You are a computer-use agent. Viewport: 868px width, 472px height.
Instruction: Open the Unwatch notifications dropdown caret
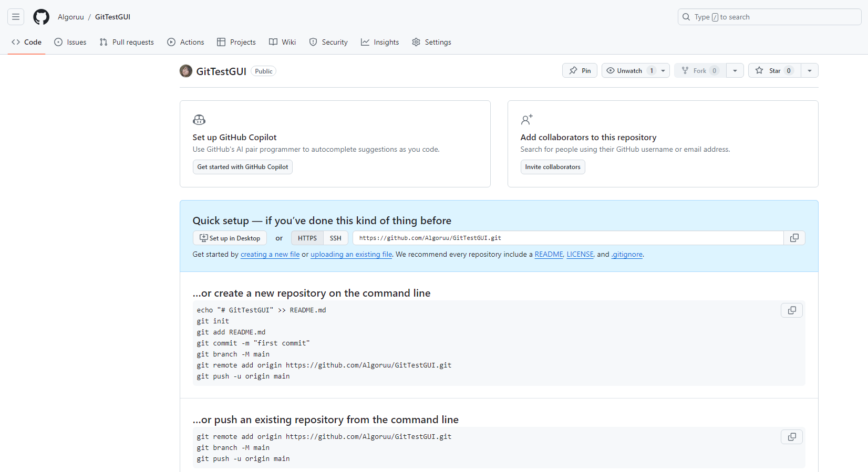click(664, 70)
